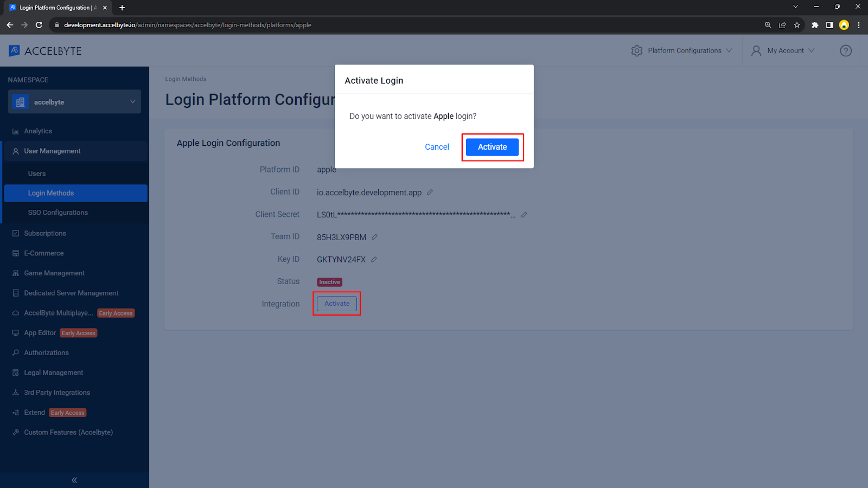Click the Integration Activate button
The height and width of the screenshot is (488, 868).
coord(337,304)
